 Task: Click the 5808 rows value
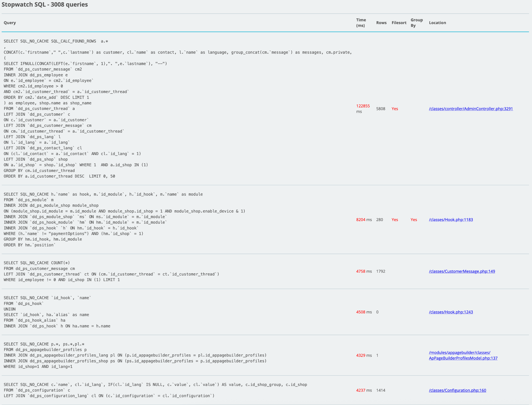tap(381, 109)
